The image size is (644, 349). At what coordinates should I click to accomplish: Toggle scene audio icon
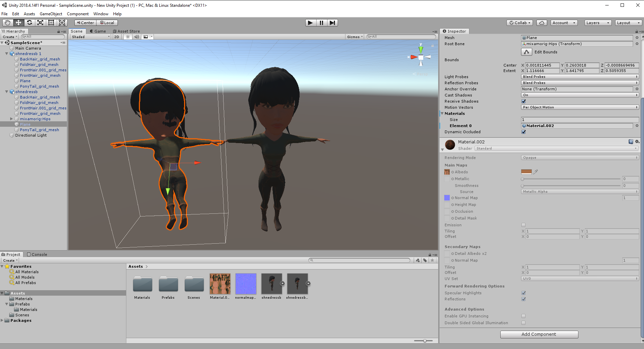(137, 37)
